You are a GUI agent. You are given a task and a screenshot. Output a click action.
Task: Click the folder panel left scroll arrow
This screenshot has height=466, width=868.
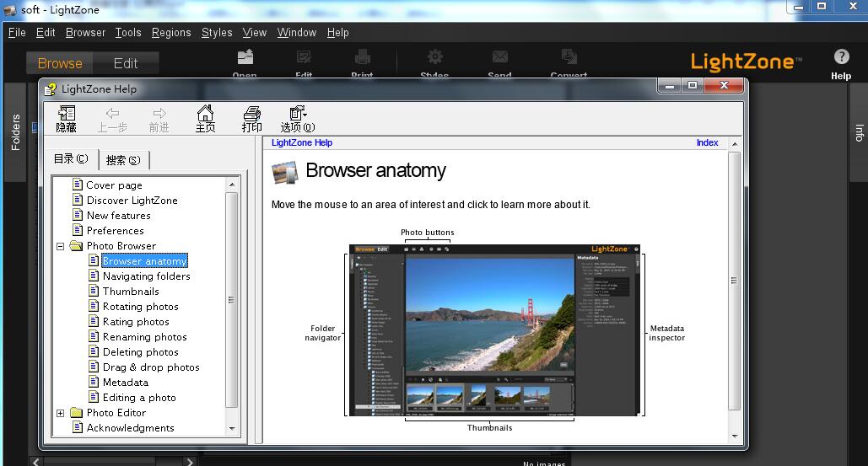coord(36,462)
